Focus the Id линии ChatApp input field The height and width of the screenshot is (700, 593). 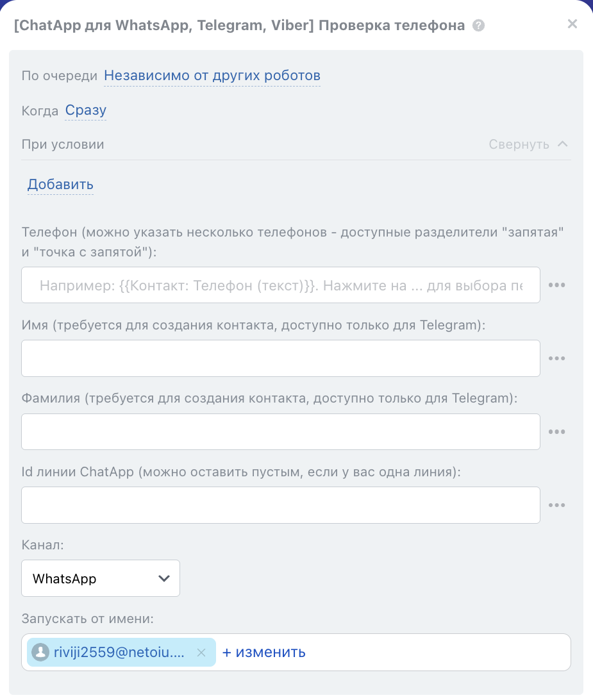(x=281, y=505)
